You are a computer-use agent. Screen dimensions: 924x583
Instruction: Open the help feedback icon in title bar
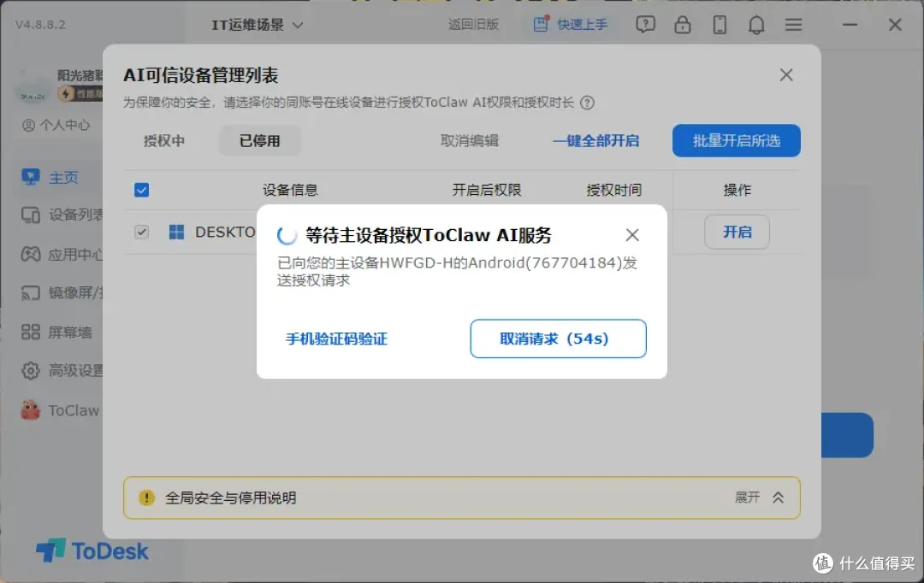[x=645, y=25]
